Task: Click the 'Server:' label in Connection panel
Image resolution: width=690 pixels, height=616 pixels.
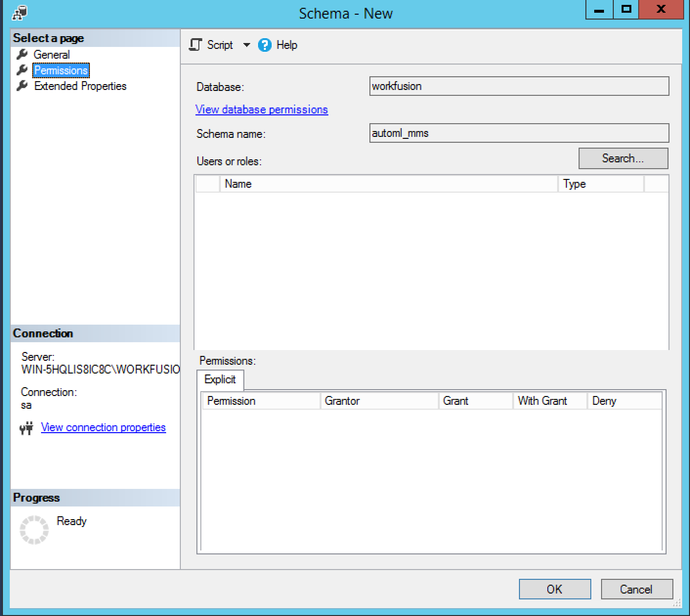Action: pos(38,357)
